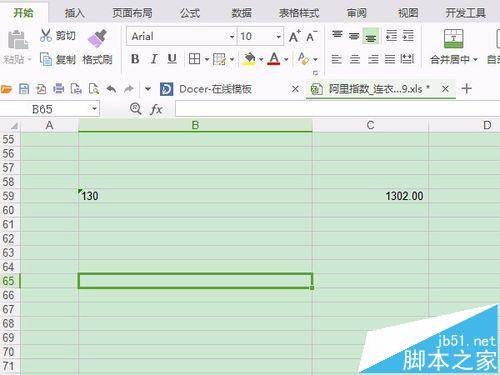Align text right

373,59
